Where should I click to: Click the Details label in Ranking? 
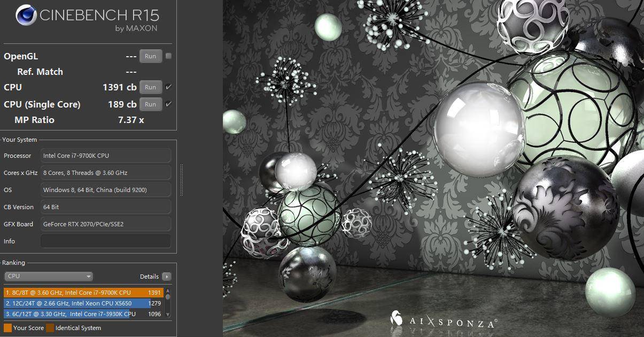[x=149, y=277]
